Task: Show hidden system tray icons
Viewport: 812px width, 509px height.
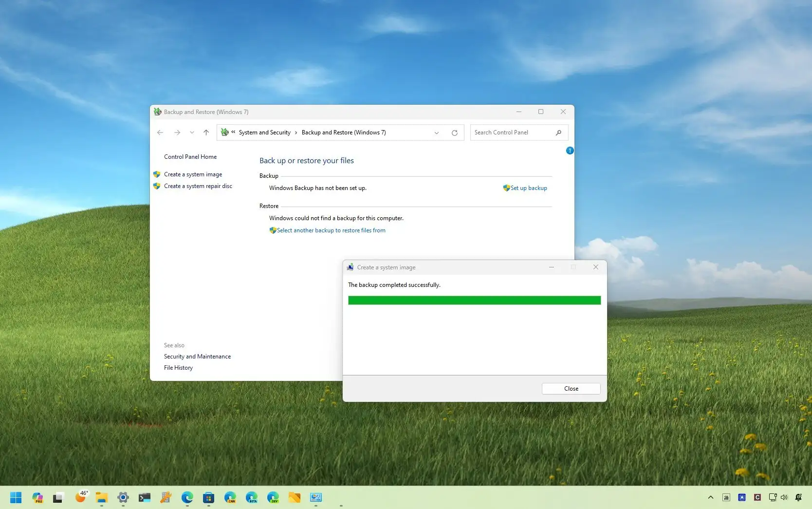Action: (x=711, y=497)
